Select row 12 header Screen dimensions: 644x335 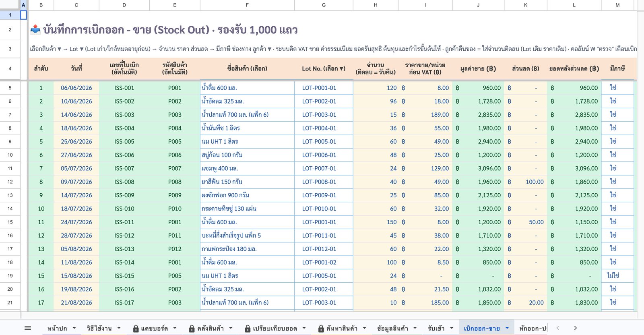click(x=10, y=182)
